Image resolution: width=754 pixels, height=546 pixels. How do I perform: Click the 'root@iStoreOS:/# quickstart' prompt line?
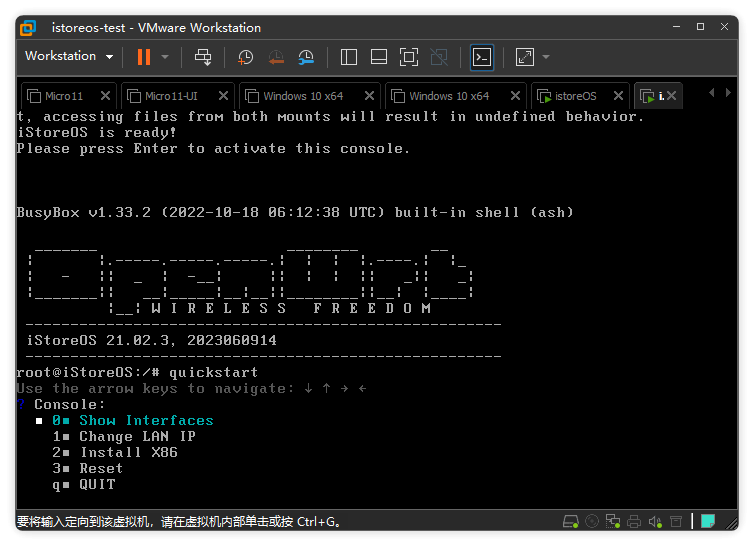[137, 372]
